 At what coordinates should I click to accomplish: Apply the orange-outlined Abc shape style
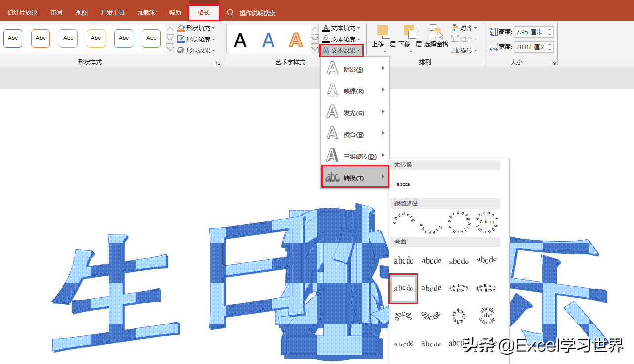pos(41,38)
